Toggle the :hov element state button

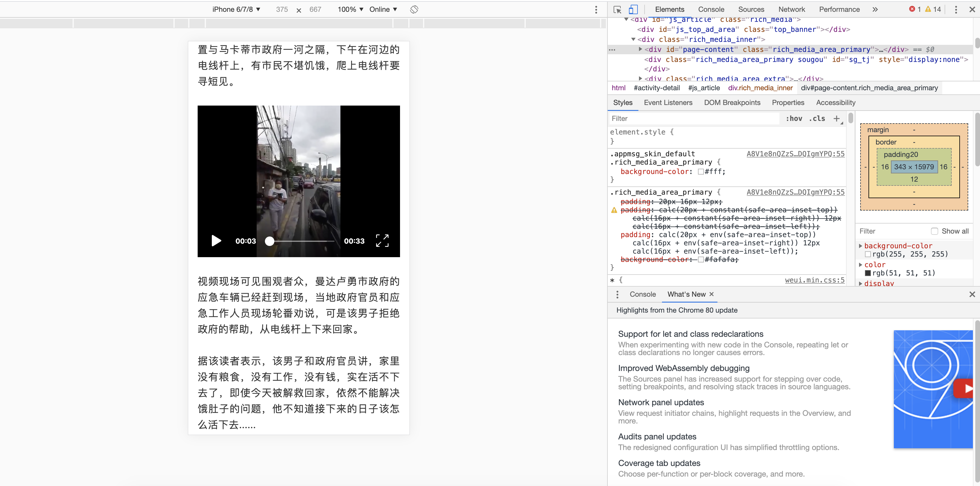794,119
